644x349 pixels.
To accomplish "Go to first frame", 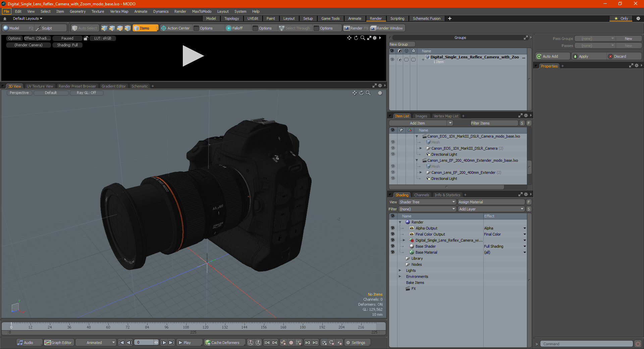I will [121, 343].
